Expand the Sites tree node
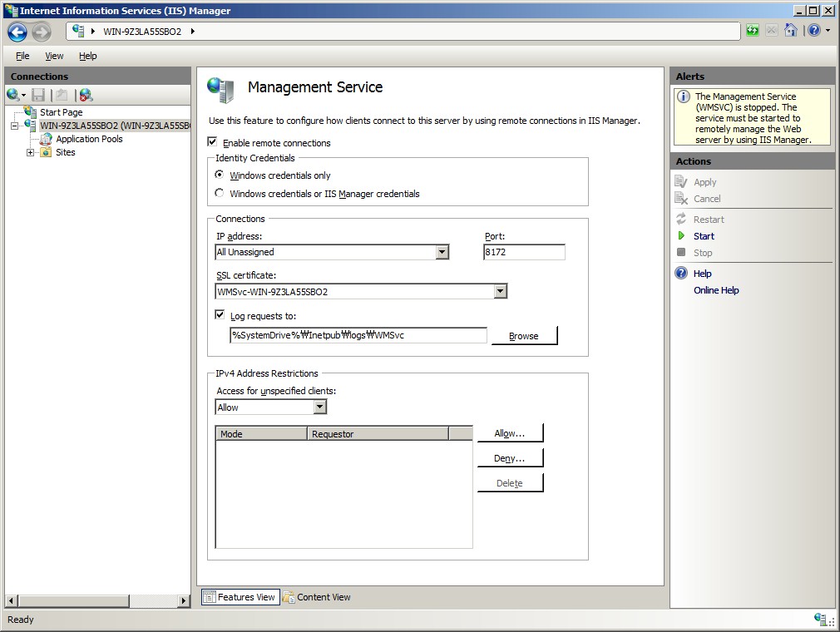The image size is (840, 632). pos(31,152)
